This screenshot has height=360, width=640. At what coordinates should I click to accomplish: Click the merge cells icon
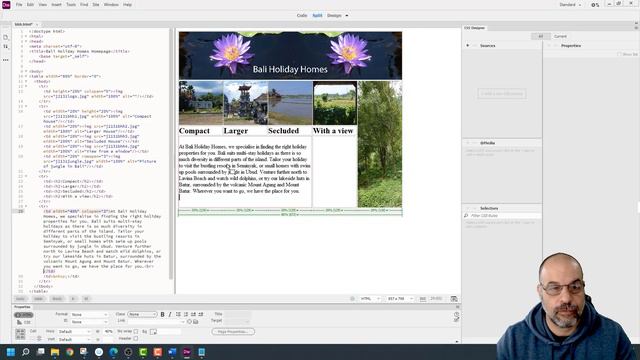coord(20,332)
